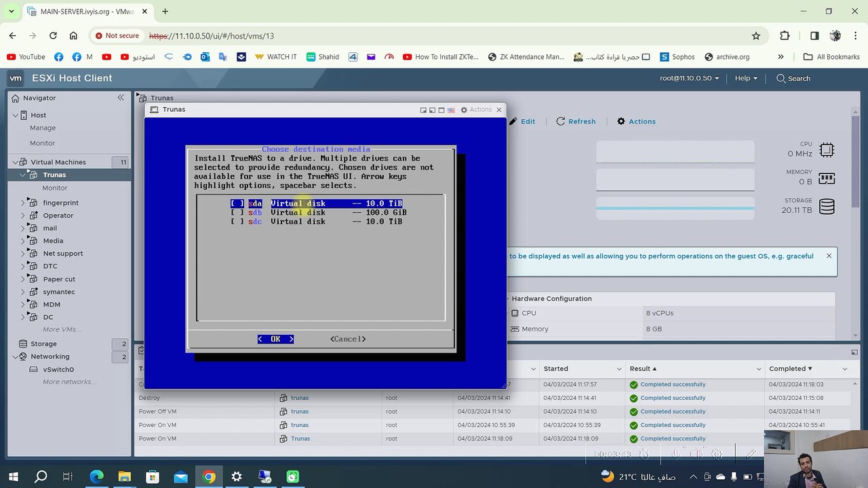Open the Shahid bookmark
868x488 pixels.
click(x=323, y=57)
